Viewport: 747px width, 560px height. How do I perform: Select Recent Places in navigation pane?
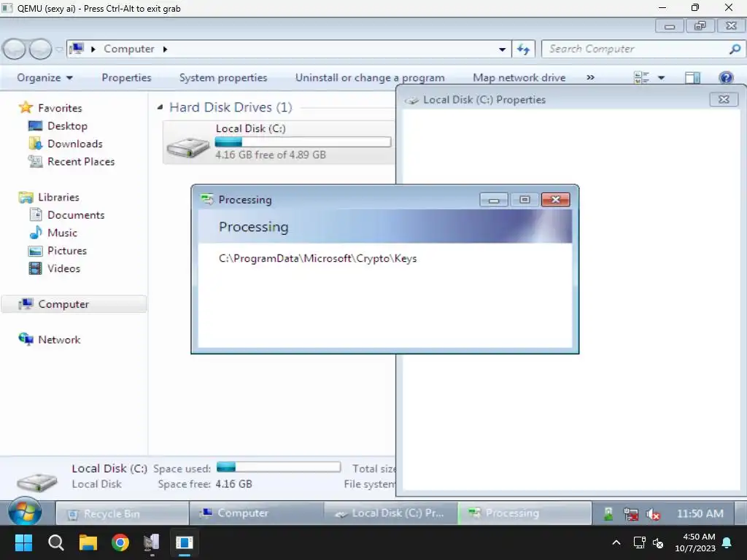(x=81, y=161)
